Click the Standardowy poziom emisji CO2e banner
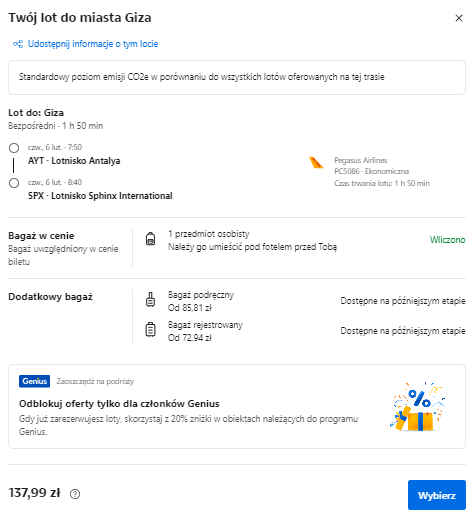The height and width of the screenshot is (520, 475). [x=237, y=77]
